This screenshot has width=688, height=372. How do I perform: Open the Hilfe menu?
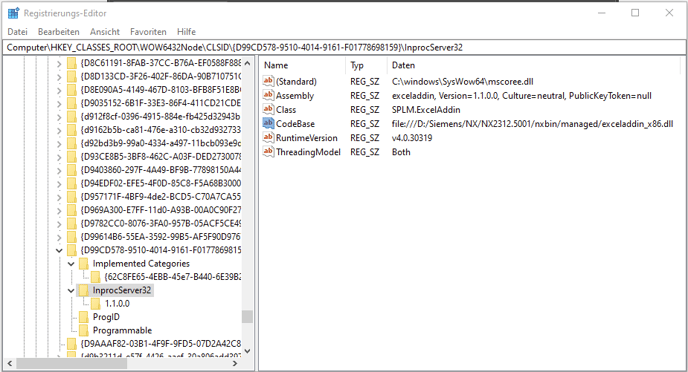[186, 32]
